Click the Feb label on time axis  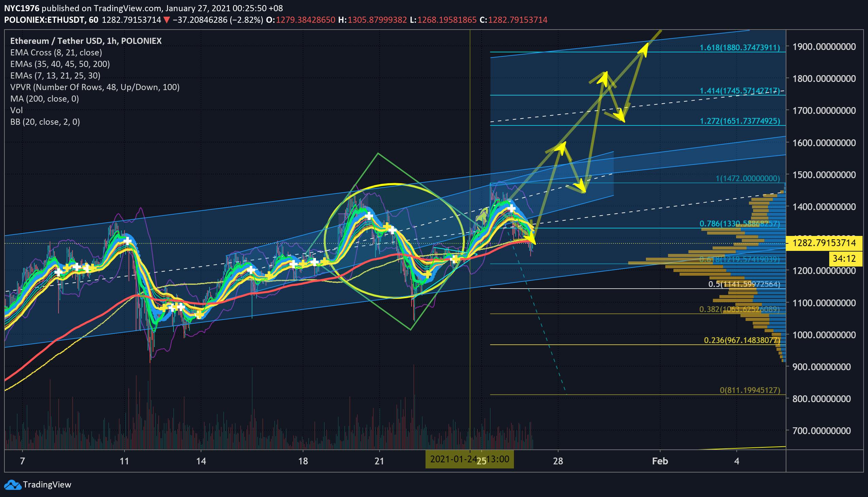pyautogui.click(x=660, y=462)
